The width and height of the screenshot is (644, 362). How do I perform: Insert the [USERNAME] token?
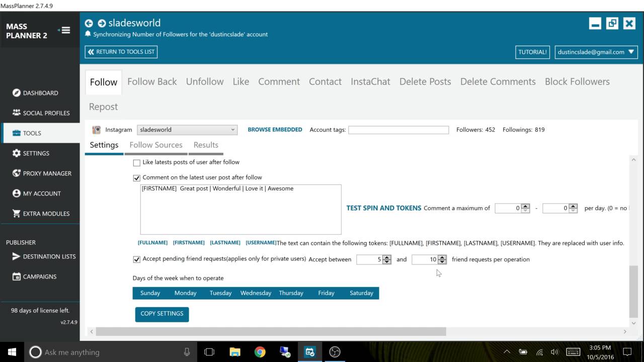[x=261, y=243]
